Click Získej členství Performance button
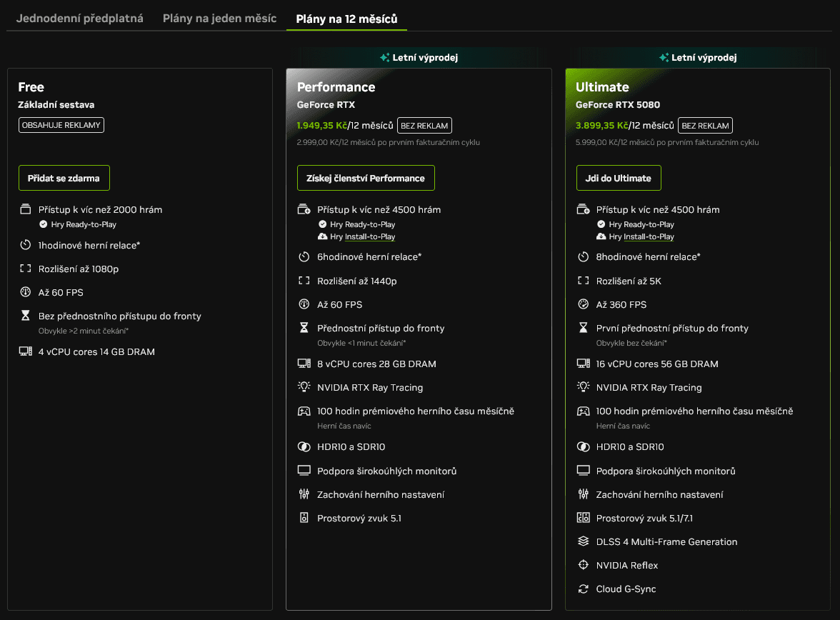 [366, 178]
